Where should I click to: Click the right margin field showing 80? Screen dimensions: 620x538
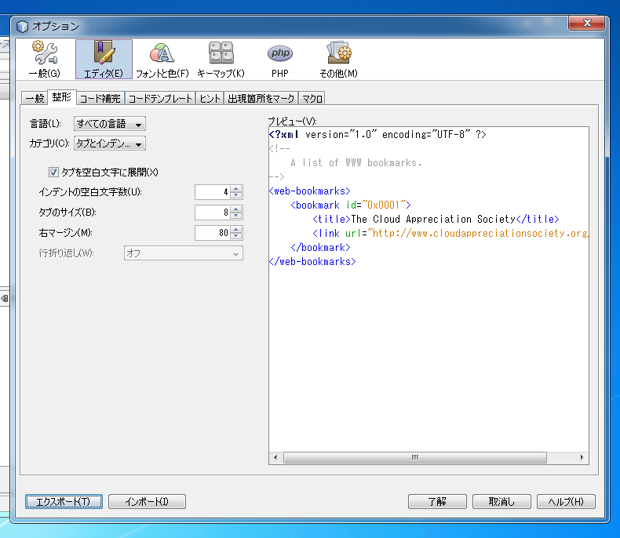(x=213, y=233)
